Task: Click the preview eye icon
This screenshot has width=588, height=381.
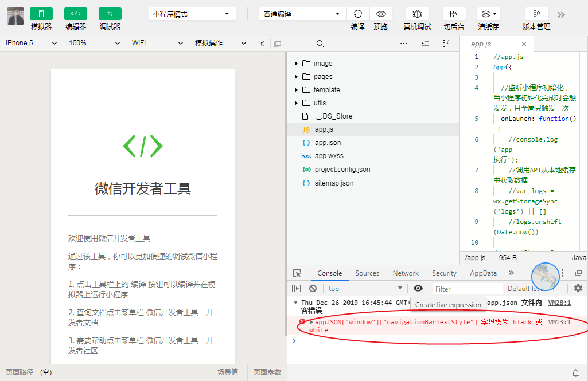Action: coord(381,14)
